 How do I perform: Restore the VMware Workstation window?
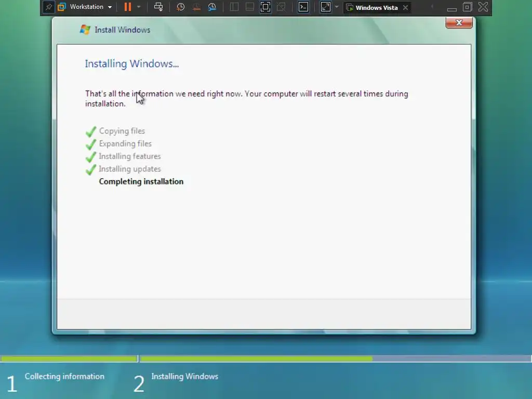468,7
